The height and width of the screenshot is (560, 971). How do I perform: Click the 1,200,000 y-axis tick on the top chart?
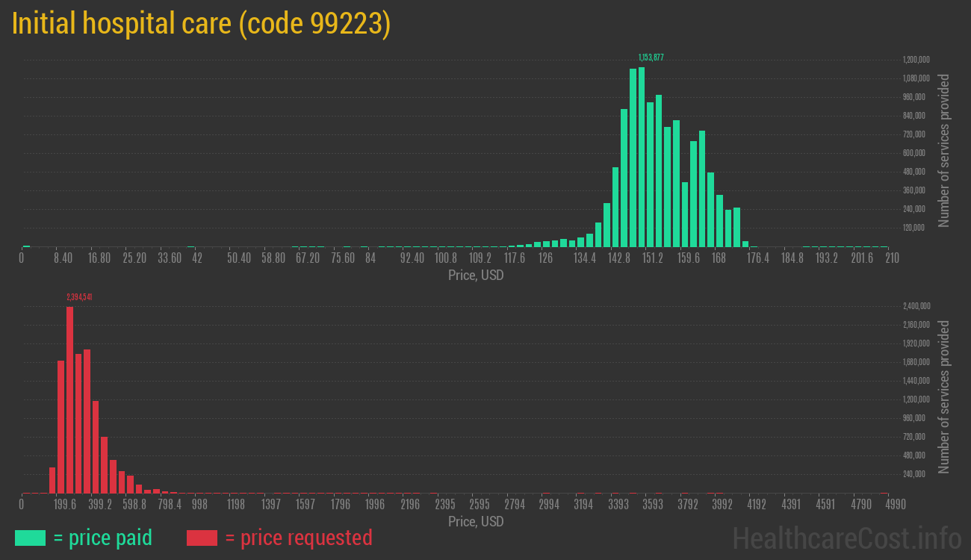(x=915, y=60)
